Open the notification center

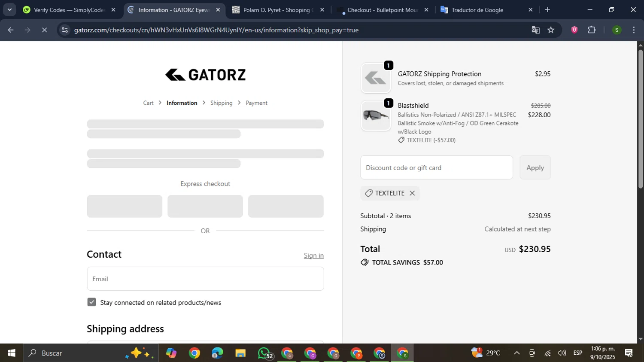tap(629, 353)
